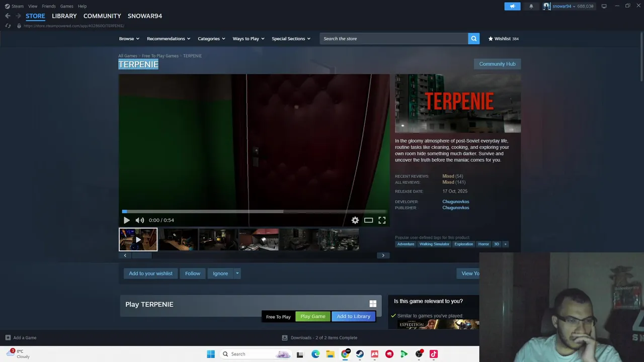Expand the Recommendations dropdown
This screenshot has width=644, height=362.
[x=169, y=39]
